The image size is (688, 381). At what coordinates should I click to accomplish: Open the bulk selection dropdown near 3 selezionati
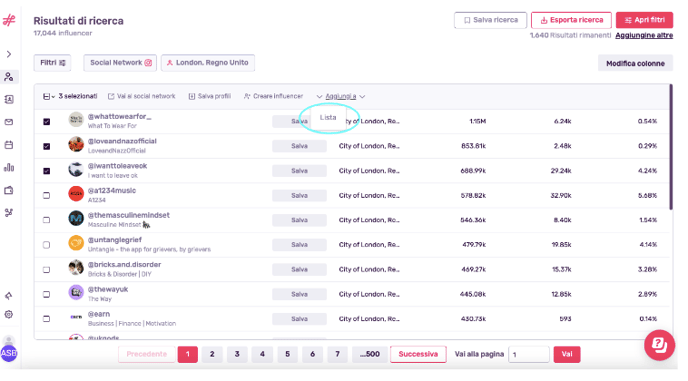click(49, 97)
